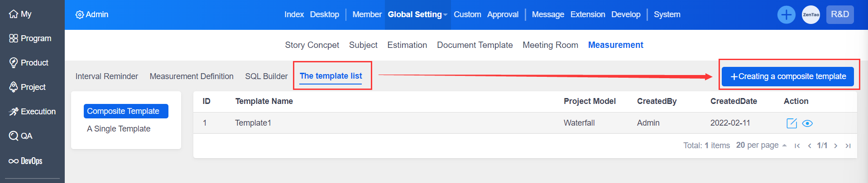Open the ZenTao user avatar
This screenshot has height=183, width=868.
click(810, 15)
